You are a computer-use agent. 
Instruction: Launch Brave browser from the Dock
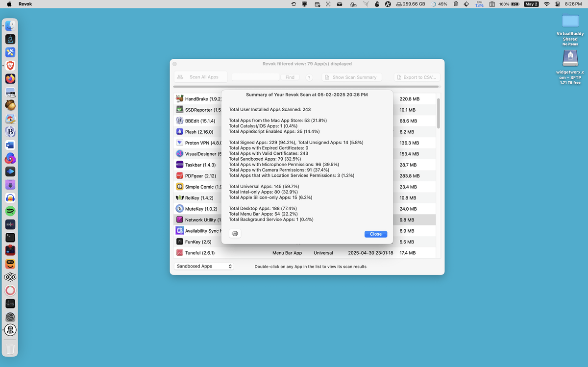[x=10, y=65]
